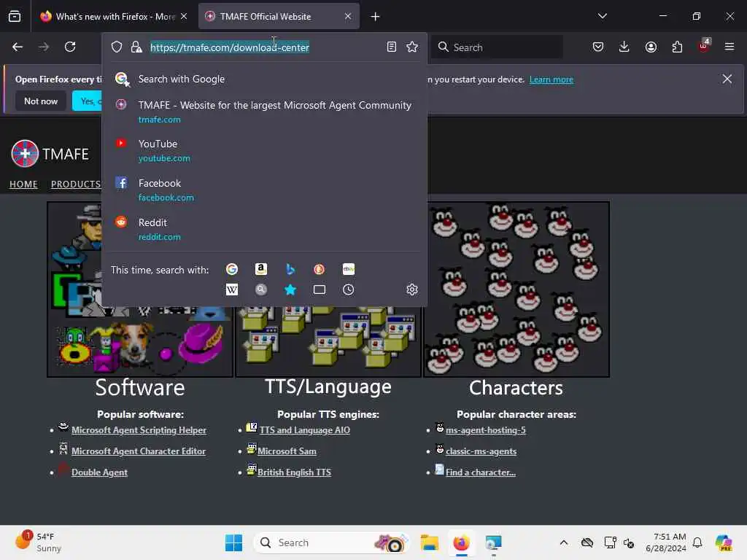Choose the Reddit suggestion
Screen dimensions: 747x560
point(264,229)
